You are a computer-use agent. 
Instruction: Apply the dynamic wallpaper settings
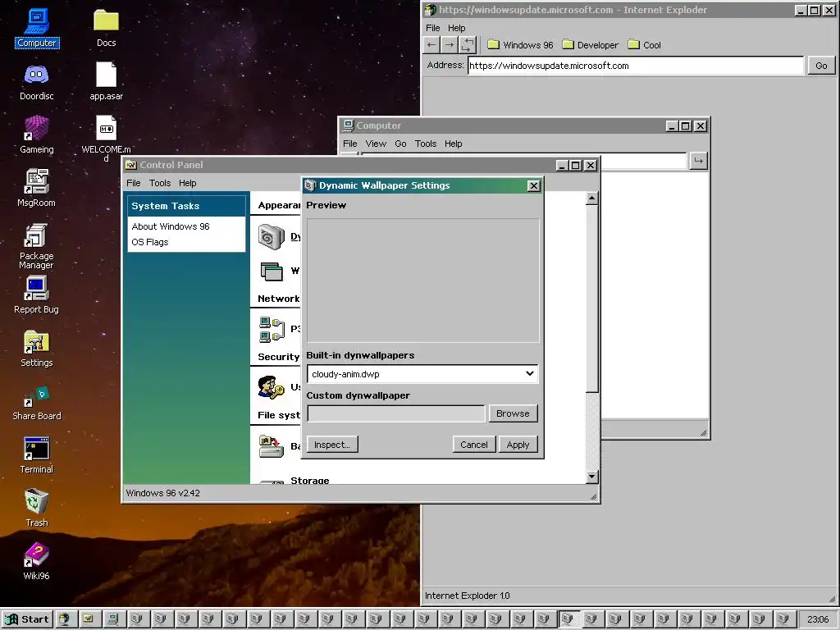pyautogui.click(x=518, y=445)
